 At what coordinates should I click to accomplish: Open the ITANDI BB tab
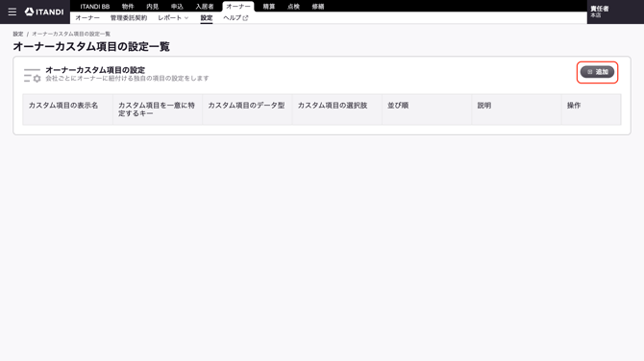pyautogui.click(x=95, y=7)
